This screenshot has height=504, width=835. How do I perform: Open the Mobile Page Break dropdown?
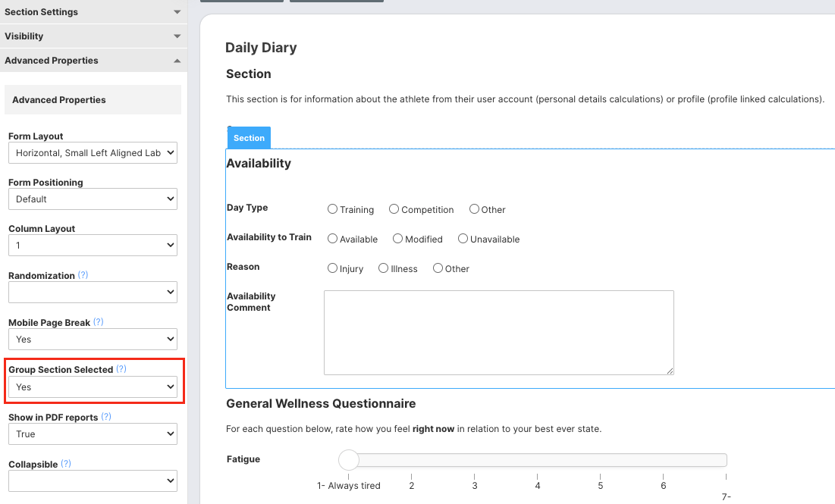tap(93, 339)
